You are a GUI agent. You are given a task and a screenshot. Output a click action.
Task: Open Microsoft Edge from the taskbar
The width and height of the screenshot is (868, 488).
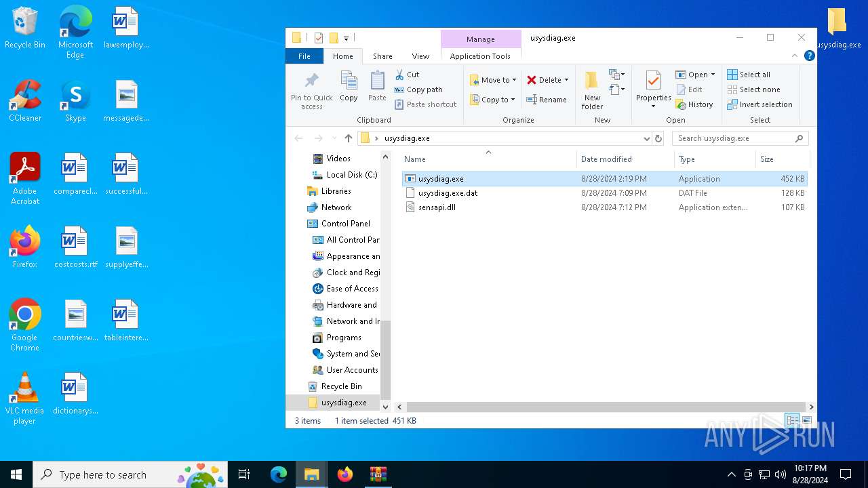279,474
